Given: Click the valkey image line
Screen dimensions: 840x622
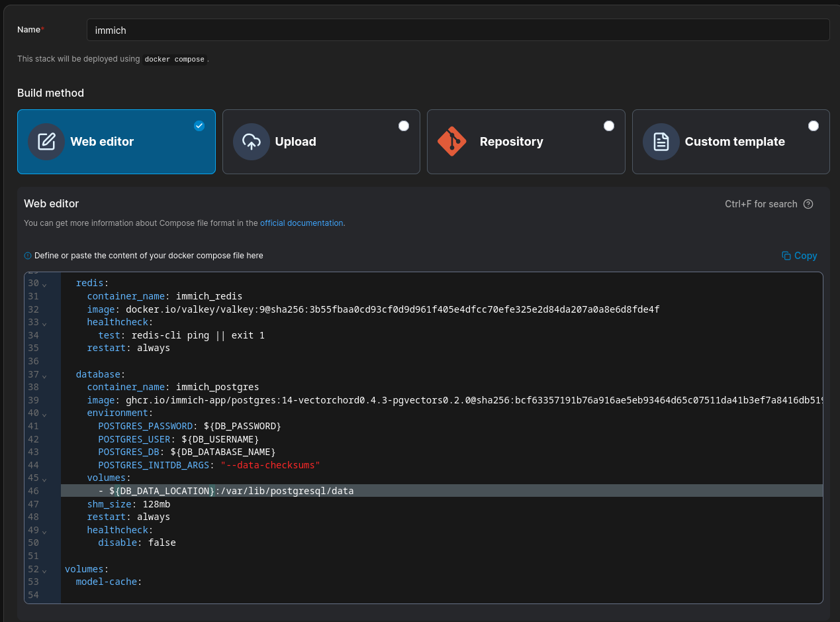Looking at the screenshot, I should click(x=373, y=309).
